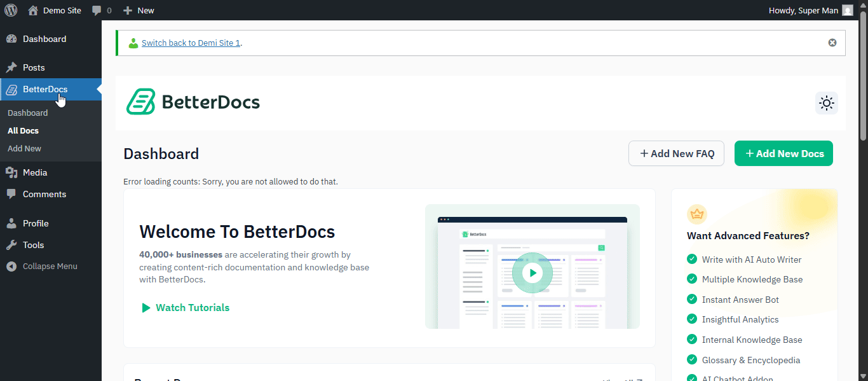Open the Tools menu item
Image resolution: width=868 pixels, height=381 pixels.
(x=51, y=245)
